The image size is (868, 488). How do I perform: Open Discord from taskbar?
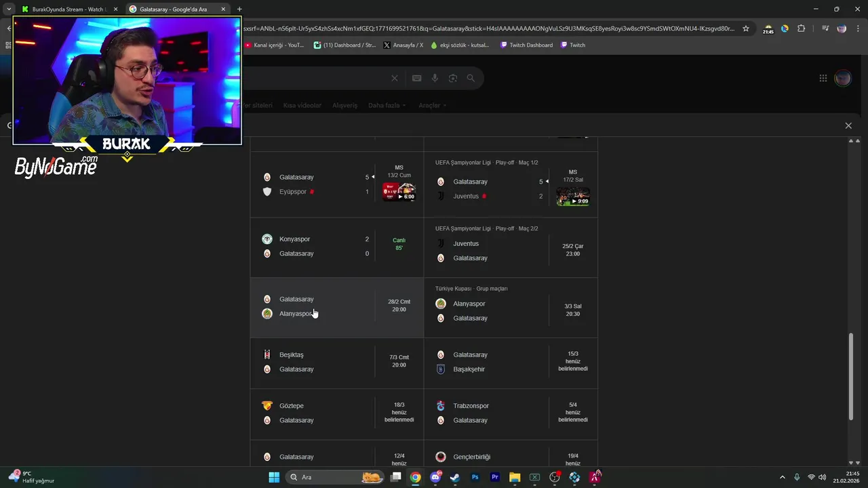click(435, 477)
